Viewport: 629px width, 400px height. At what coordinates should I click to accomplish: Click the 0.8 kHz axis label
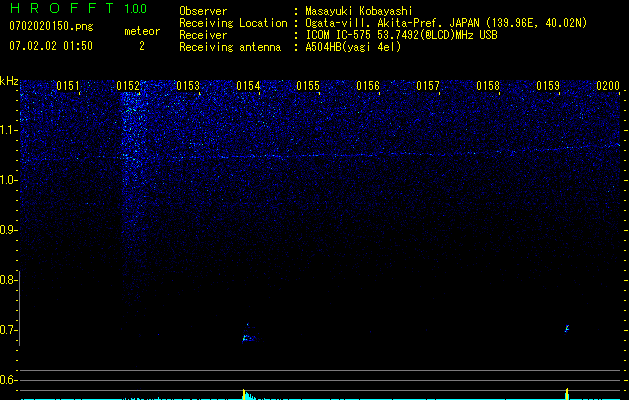(x=8, y=280)
